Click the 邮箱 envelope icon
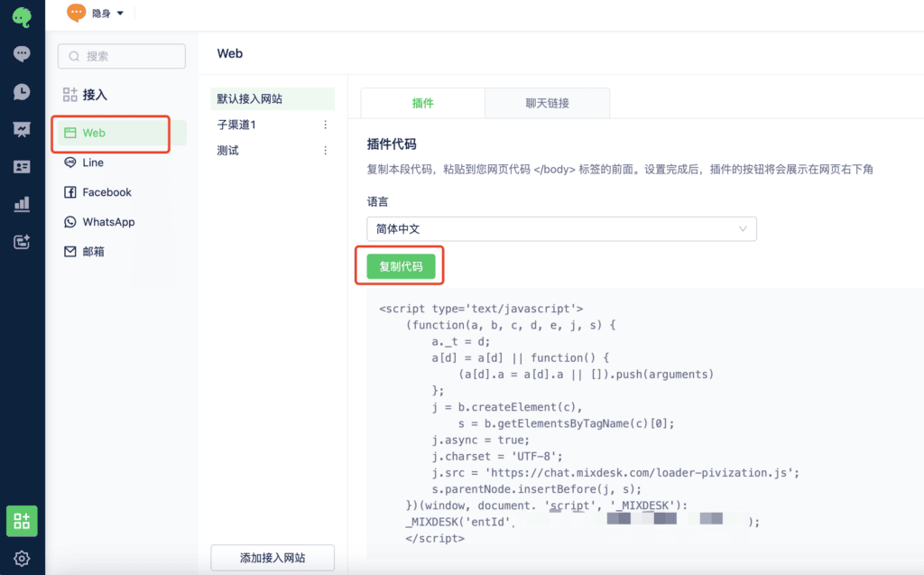Viewport: 924px width, 575px height. (70, 251)
